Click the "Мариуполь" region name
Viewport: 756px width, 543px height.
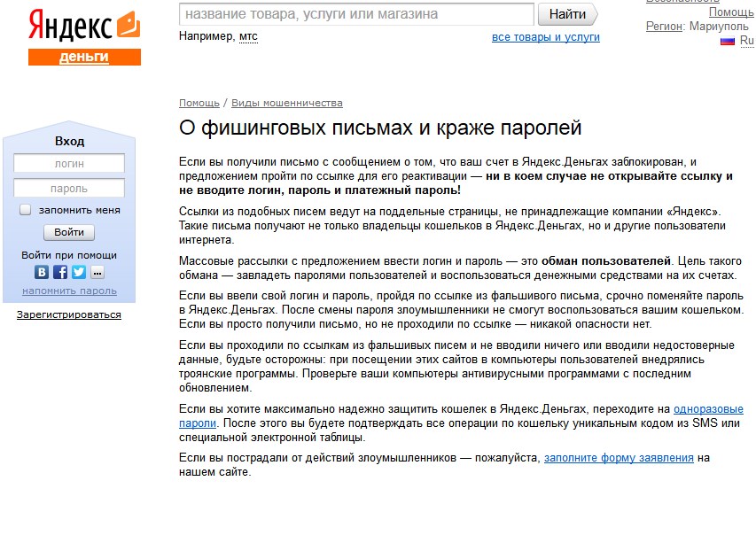pos(719,26)
